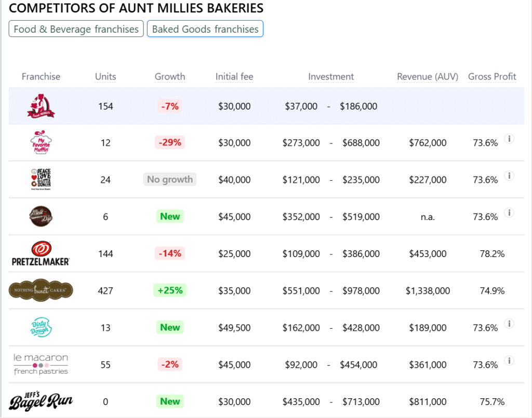Click the $227,000 revenue value
Viewport: 532px width, 418px height.
pyautogui.click(x=428, y=180)
